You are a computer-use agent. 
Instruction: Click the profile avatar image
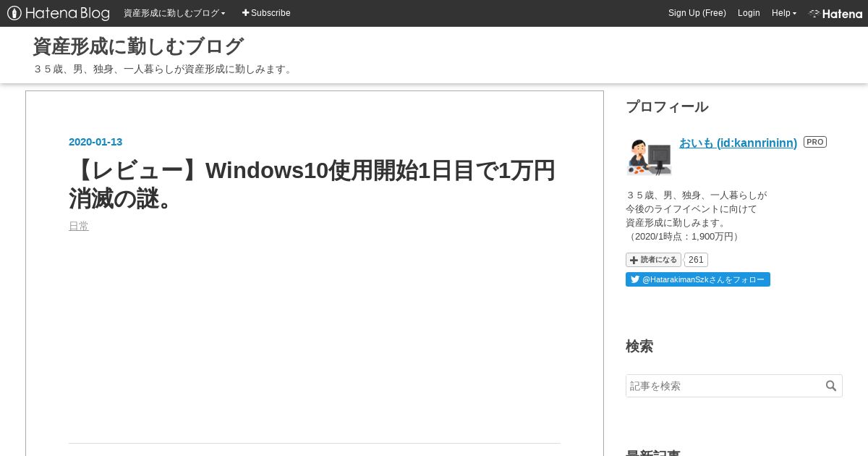tap(649, 156)
